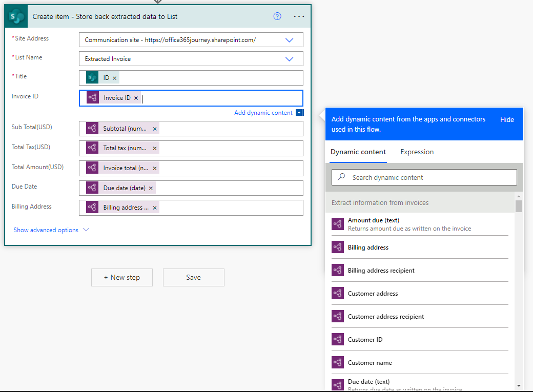This screenshot has width=533, height=392.
Task: Click the scroll up arrow in dynamic content list
Action: pos(519,196)
